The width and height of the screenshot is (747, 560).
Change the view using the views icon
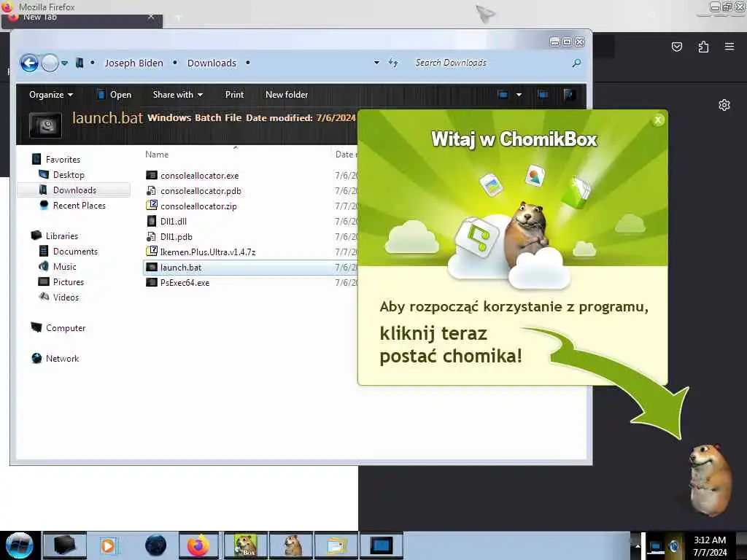coord(503,95)
